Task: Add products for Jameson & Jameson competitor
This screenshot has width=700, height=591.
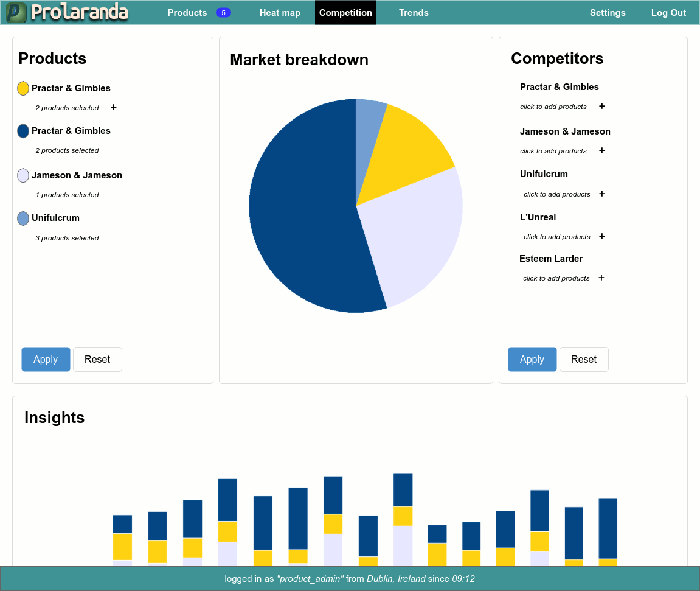Action: (602, 150)
